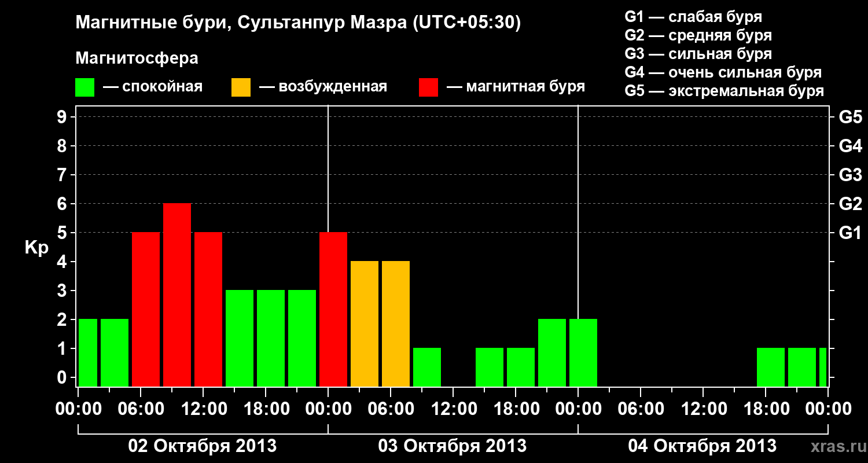Click the '03 Октября 2013' date label
868x463 pixels.
(x=453, y=446)
